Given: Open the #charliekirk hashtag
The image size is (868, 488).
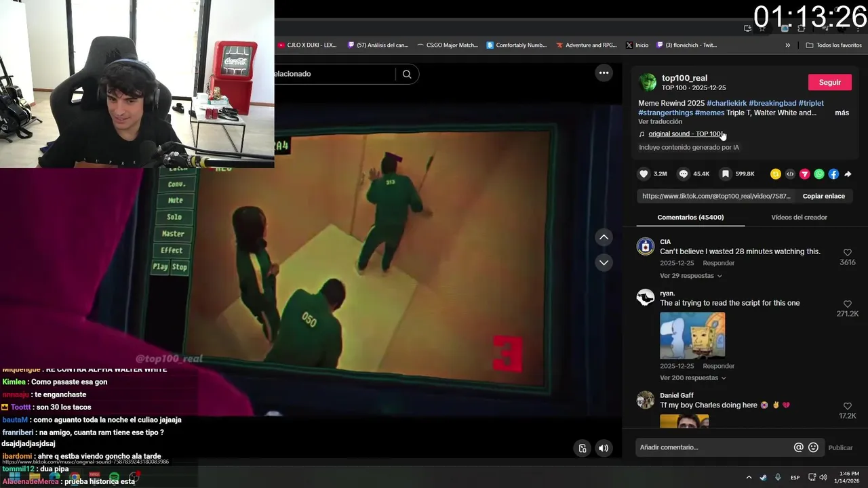Looking at the screenshot, I should pos(726,103).
